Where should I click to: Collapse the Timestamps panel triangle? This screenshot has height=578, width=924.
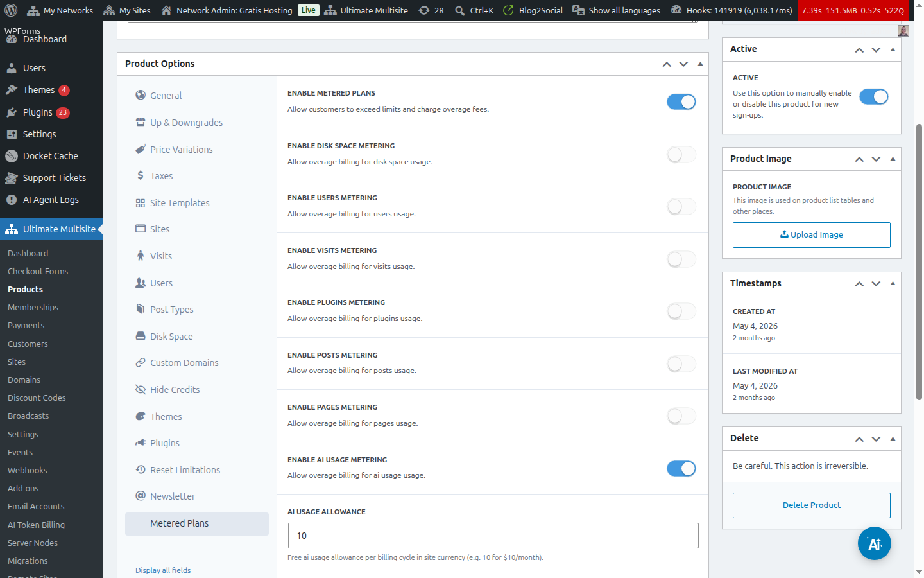click(893, 283)
